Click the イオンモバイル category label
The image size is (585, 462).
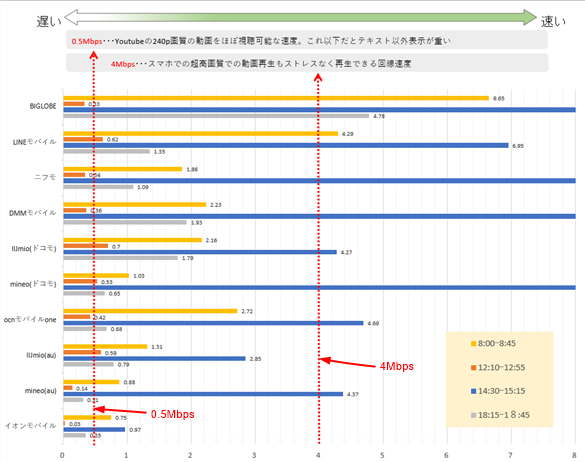pyautogui.click(x=30, y=425)
